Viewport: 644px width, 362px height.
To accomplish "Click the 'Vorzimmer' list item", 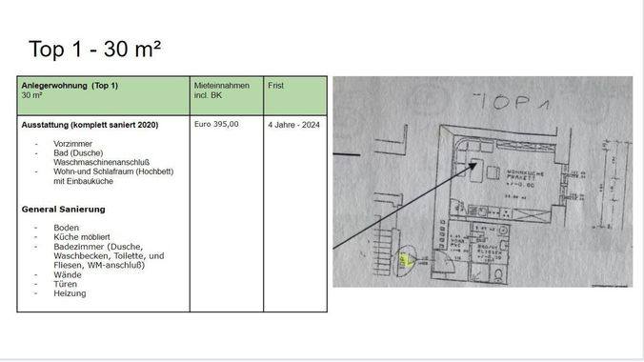I will [72, 144].
